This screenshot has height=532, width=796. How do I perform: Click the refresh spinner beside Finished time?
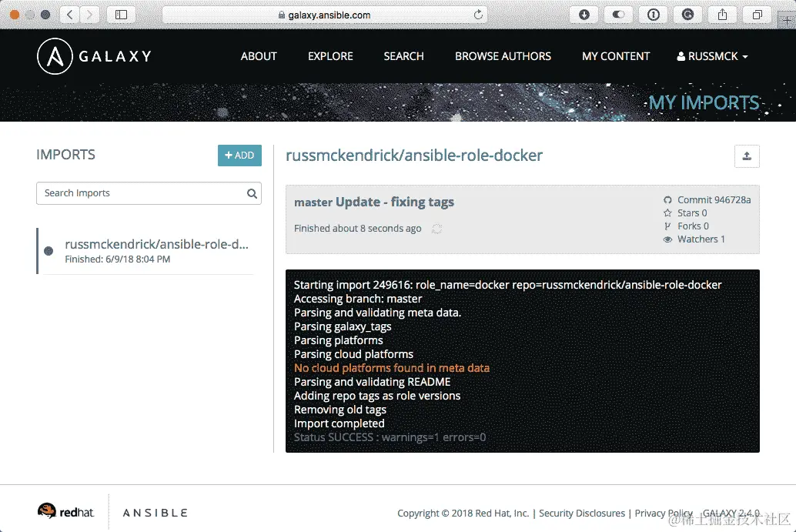coord(436,229)
